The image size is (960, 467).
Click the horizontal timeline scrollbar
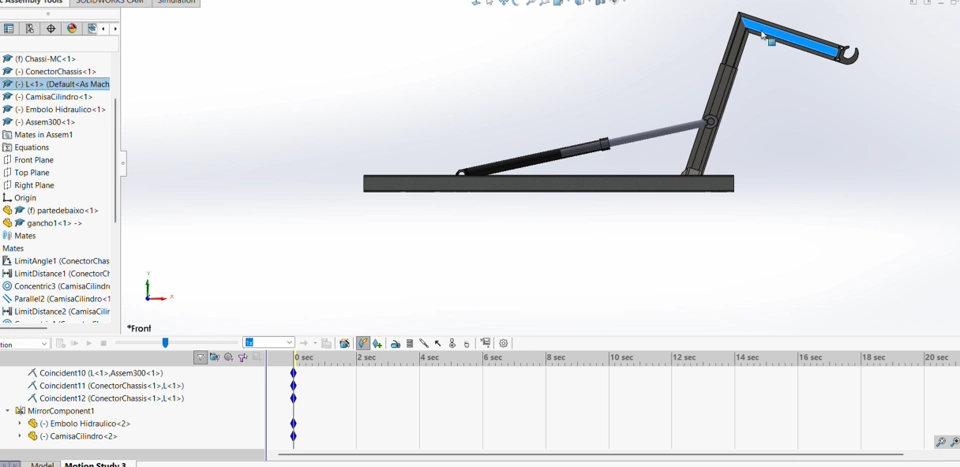[591, 454]
